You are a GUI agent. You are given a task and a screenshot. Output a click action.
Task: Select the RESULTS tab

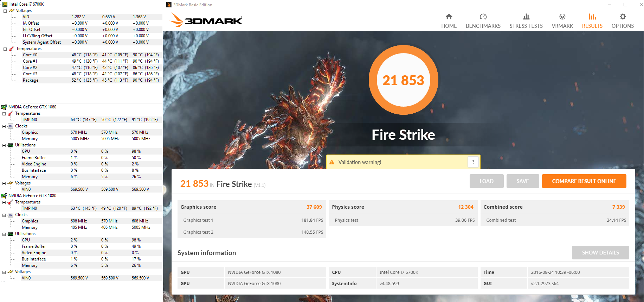click(592, 21)
